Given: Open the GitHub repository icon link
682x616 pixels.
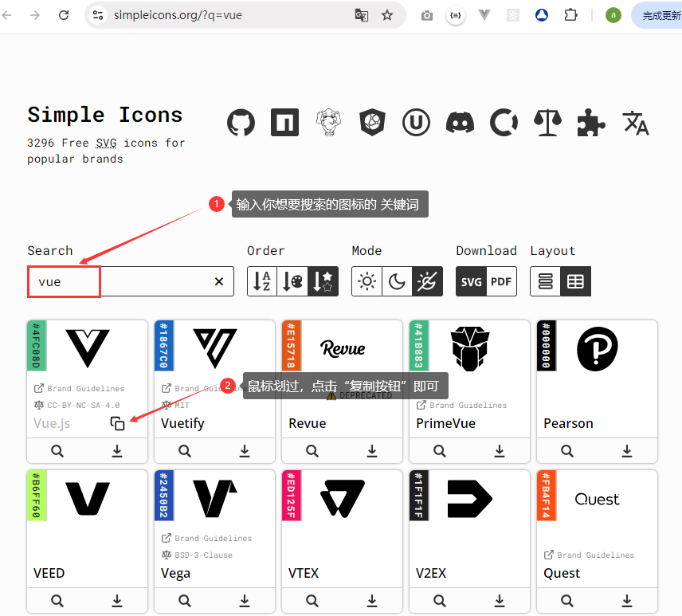Looking at the screenshot, I should [241, 122].
